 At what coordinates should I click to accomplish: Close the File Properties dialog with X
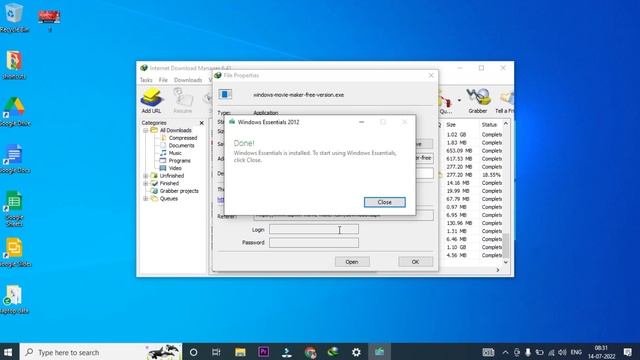coord(431,76)
